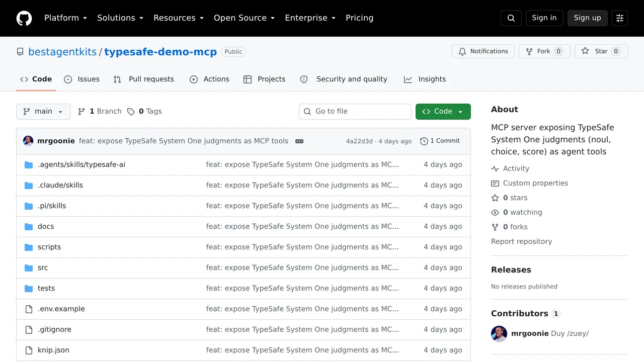Screen dimensions: 644x362
Task: Expand the Enterprise menu
Action: click(x=310, y=18)
